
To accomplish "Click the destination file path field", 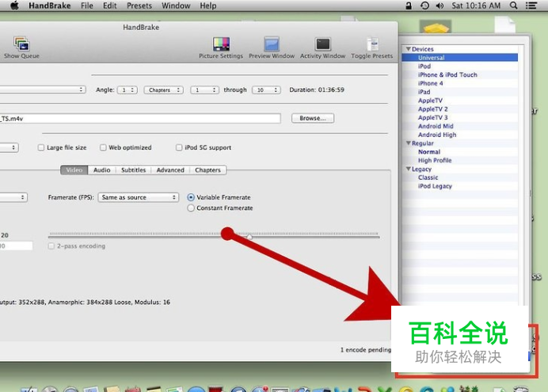I will pyautogui.click(x=140, y=119).
